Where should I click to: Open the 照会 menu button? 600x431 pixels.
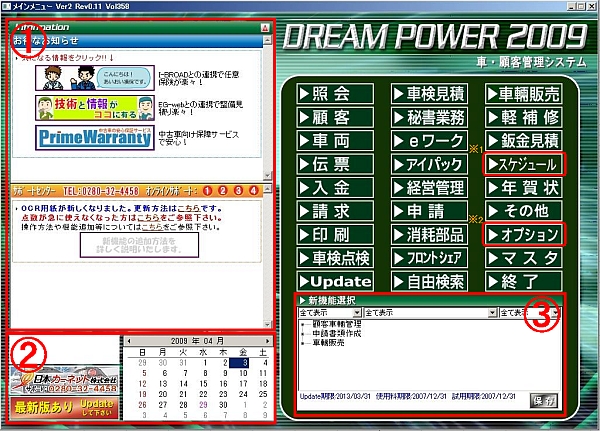(335, 94)
